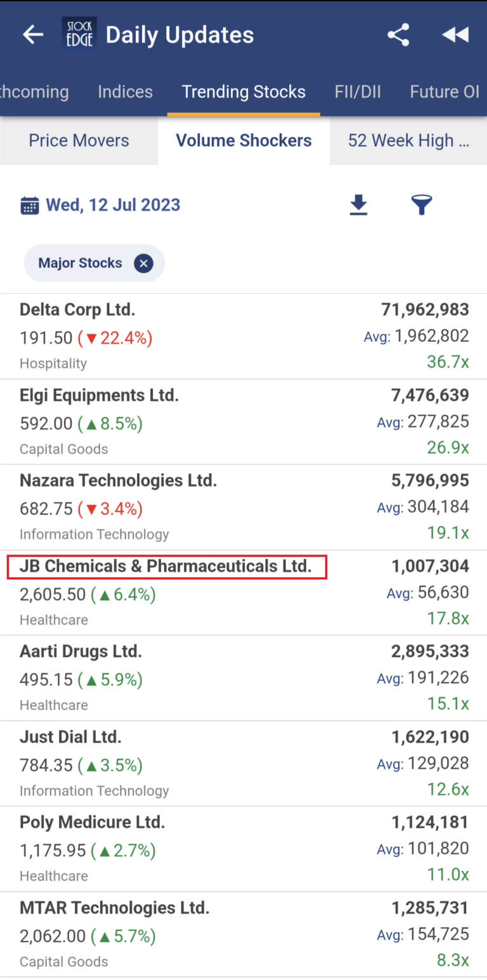This screenshot has width=487, height=980.
Task: Open MTAR Technologies Ltd. entry
Action: (x=114, y=908)
